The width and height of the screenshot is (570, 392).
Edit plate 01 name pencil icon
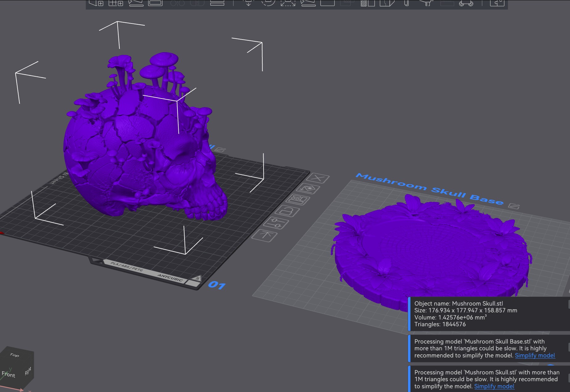click(220, 149)
